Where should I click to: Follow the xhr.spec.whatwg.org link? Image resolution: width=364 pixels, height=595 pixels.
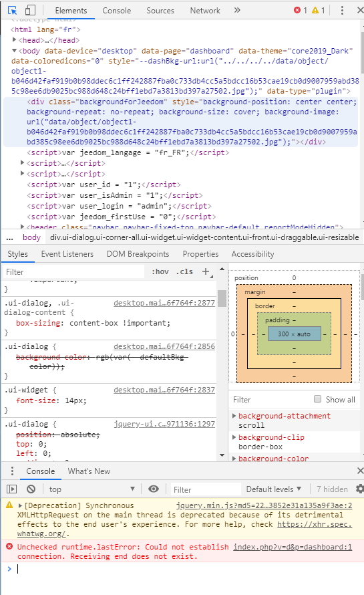click(x=315, y=524)
